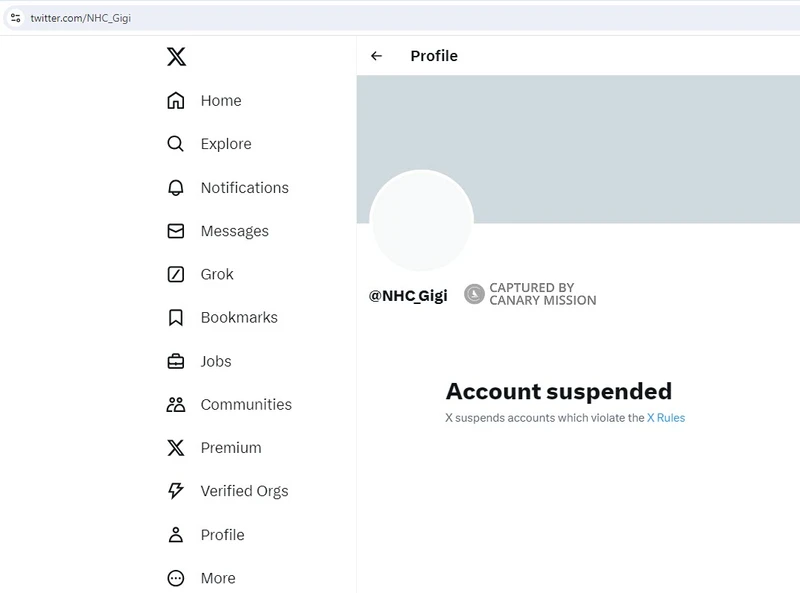Open Jobs briefcase icon
This screenshot has width=800, height=593.
176,361
